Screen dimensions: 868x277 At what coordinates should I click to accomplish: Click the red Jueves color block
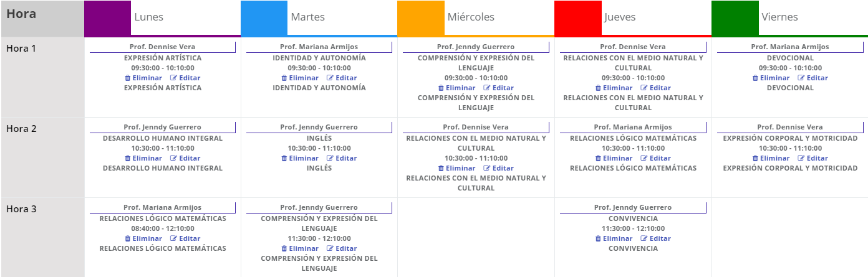(x=578, y=17)
